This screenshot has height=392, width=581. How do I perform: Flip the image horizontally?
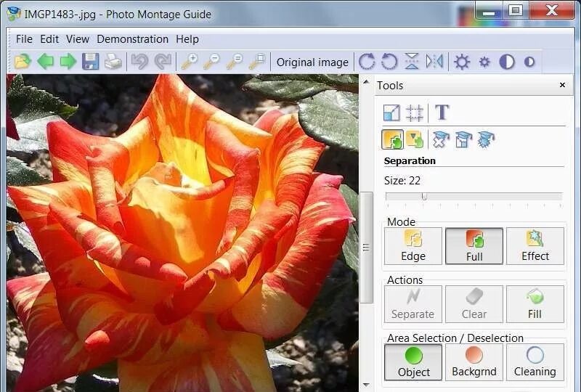[434, 62]
